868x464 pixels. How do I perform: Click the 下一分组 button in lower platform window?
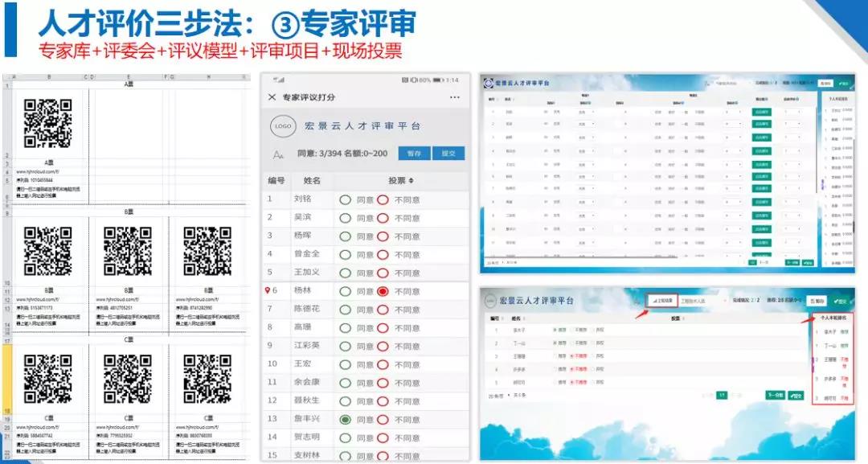775,395
